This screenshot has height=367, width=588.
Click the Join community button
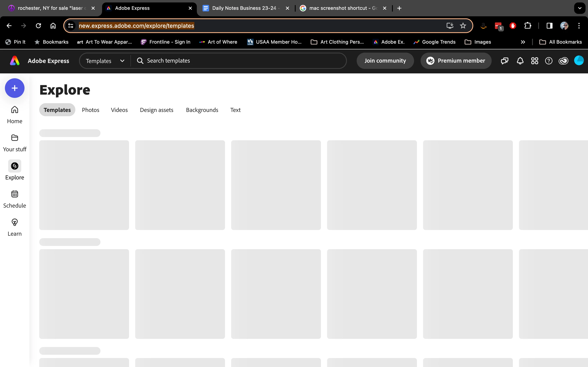pos(385,61)
